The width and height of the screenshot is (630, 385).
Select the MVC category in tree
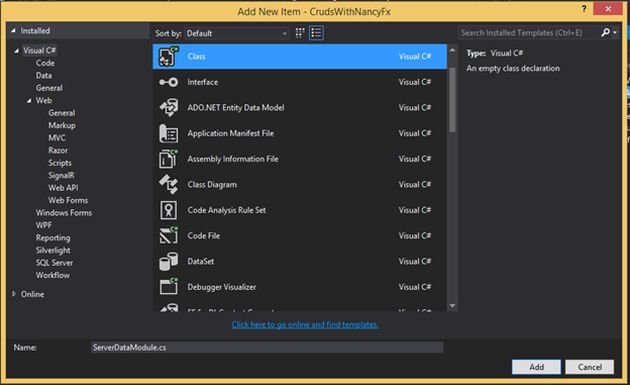click(x=57, y=138)
